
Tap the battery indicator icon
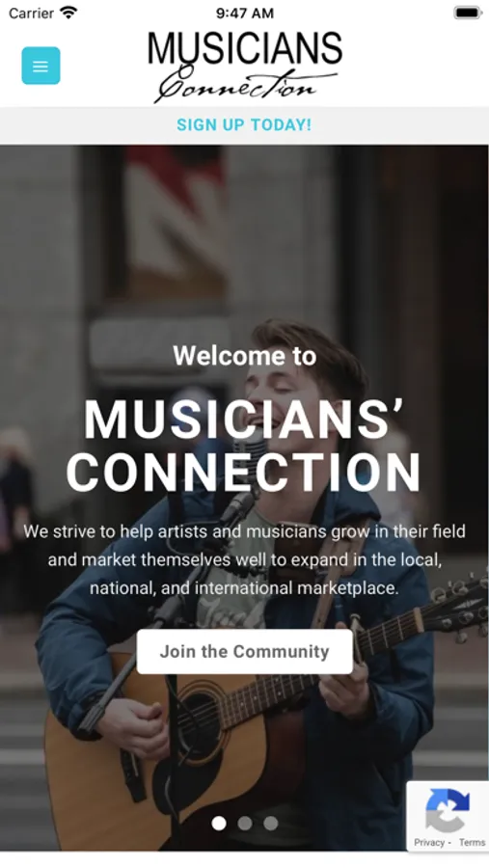click(x=468, y=13)
